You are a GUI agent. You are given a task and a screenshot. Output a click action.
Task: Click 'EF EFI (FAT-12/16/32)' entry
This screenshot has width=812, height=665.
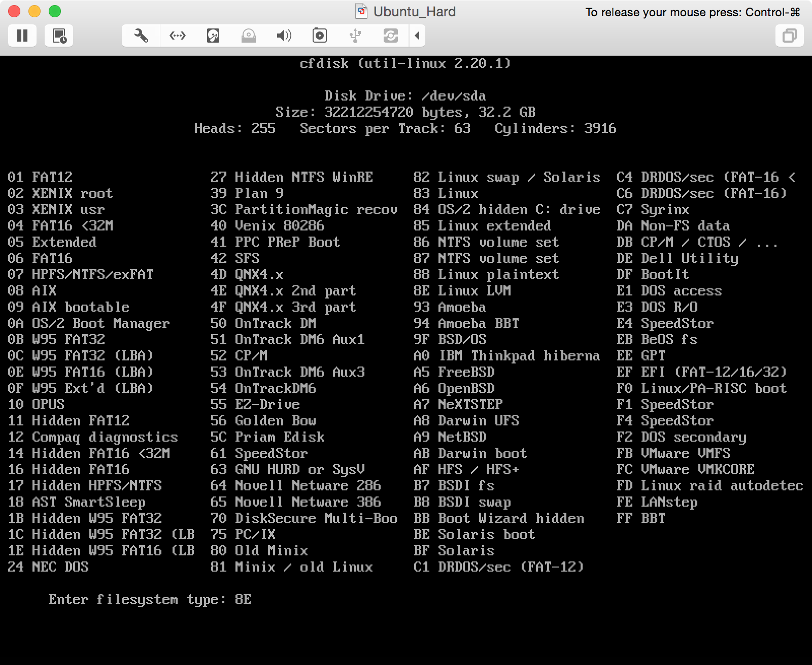tap(702, 372)
